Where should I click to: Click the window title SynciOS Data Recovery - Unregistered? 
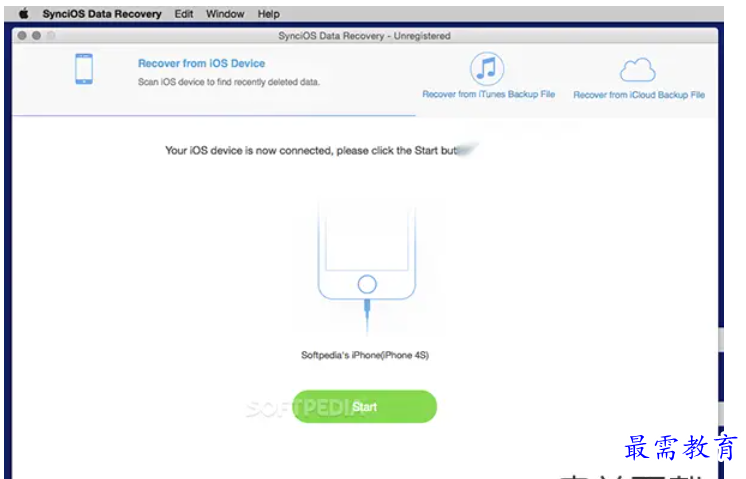pos(364,36)
